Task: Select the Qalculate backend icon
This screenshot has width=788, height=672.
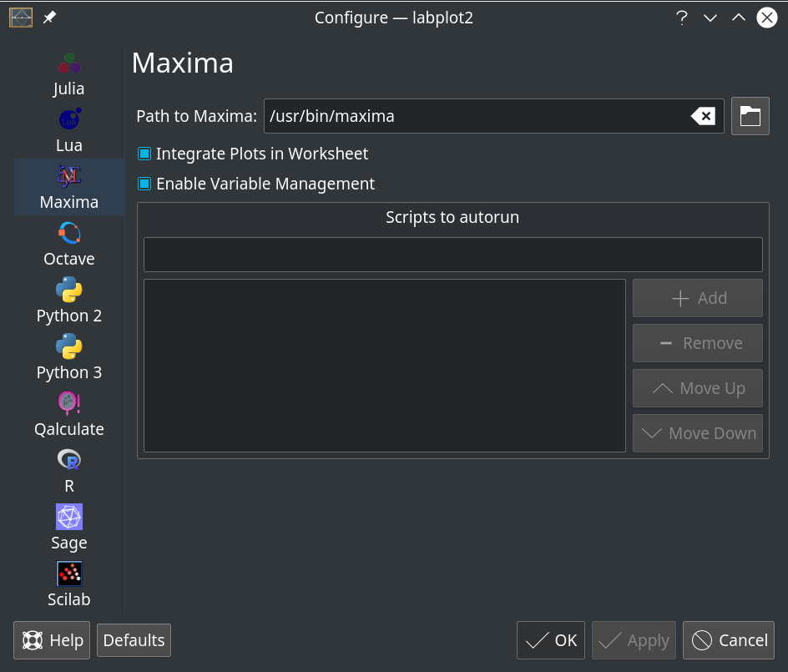Action: (69, 404)
